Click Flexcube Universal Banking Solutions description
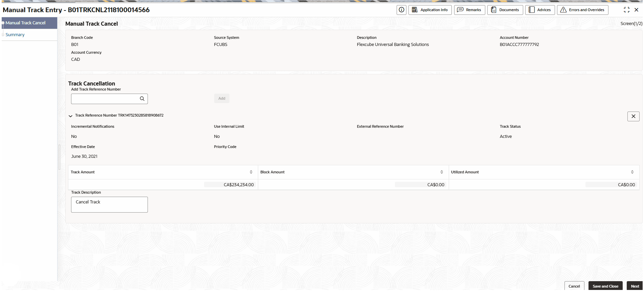The height and width of the screenshot is (293, 644). click(393, 44)
